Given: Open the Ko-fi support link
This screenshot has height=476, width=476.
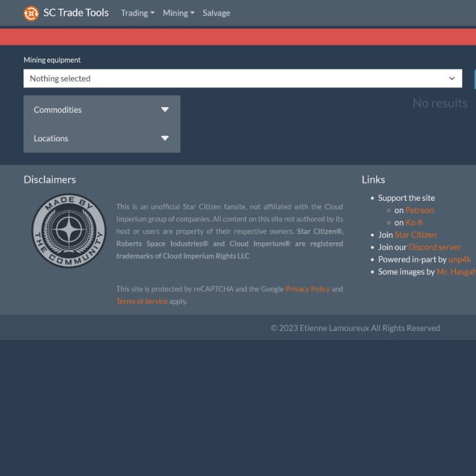Looking at the screenshot, I should point(414,223).
